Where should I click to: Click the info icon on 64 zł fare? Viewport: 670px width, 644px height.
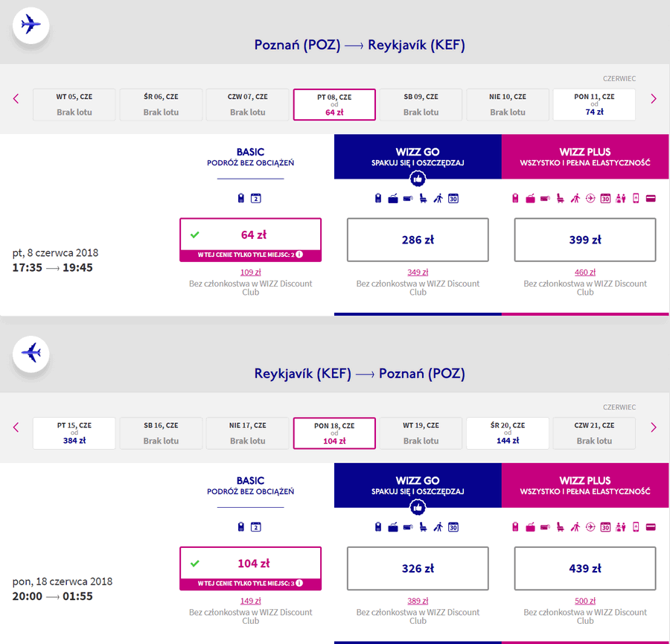click(299, 255)
